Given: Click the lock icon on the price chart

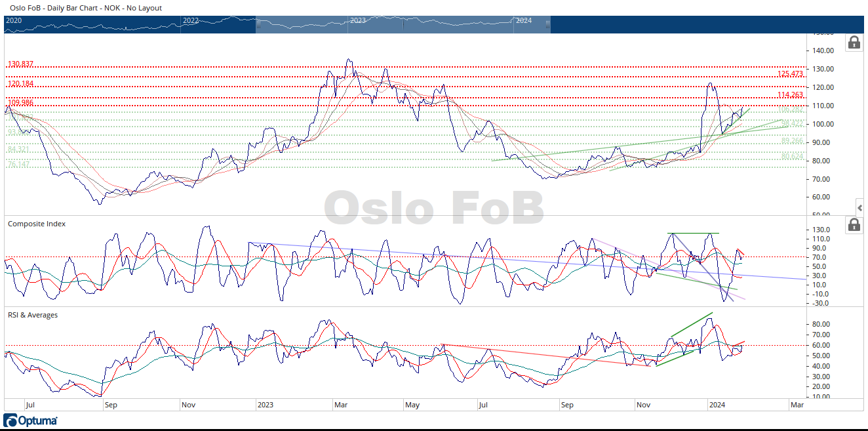Looking at the screenshot, I should pos(854,43).
